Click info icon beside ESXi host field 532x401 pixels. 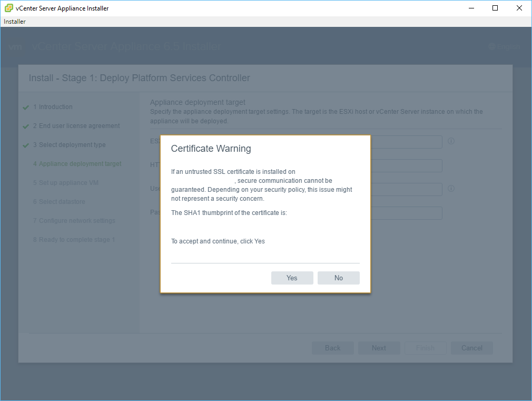(x=451, y=141)
